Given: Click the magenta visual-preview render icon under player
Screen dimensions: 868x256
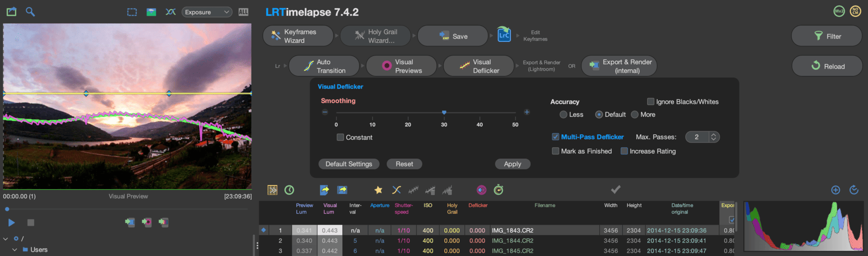Looking at the screenshot, I should [146, 222].
